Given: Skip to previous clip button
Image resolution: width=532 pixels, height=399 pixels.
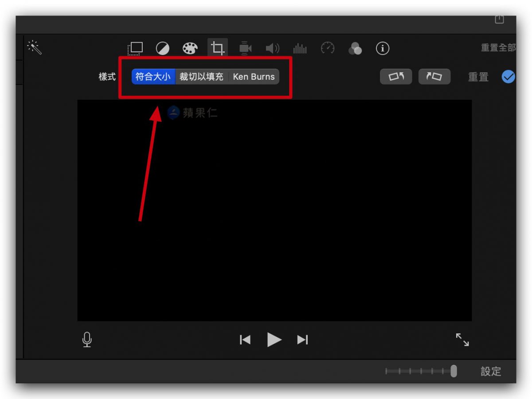Looking at the screenshot, I should [245, 340].
